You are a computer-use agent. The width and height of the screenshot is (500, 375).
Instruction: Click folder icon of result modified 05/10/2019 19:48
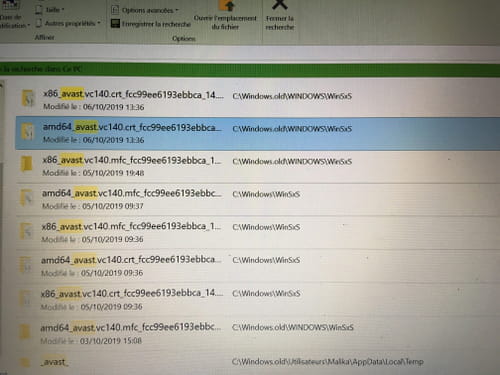pyautogui.click(x=27, y=164)
